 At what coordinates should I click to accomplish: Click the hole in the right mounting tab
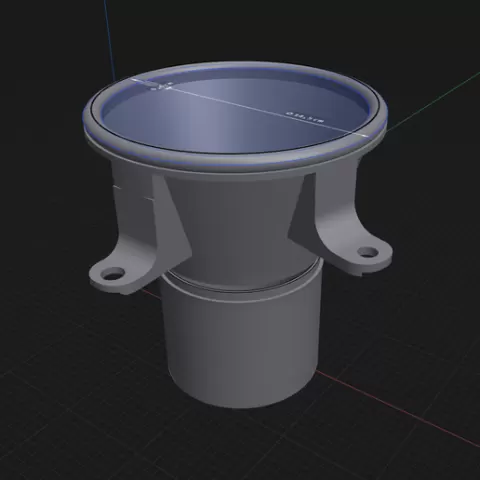(367, 252)
